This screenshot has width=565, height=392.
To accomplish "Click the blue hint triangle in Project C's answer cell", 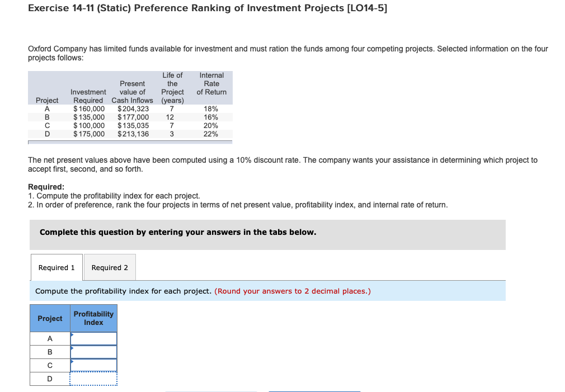I will point(71,361).
